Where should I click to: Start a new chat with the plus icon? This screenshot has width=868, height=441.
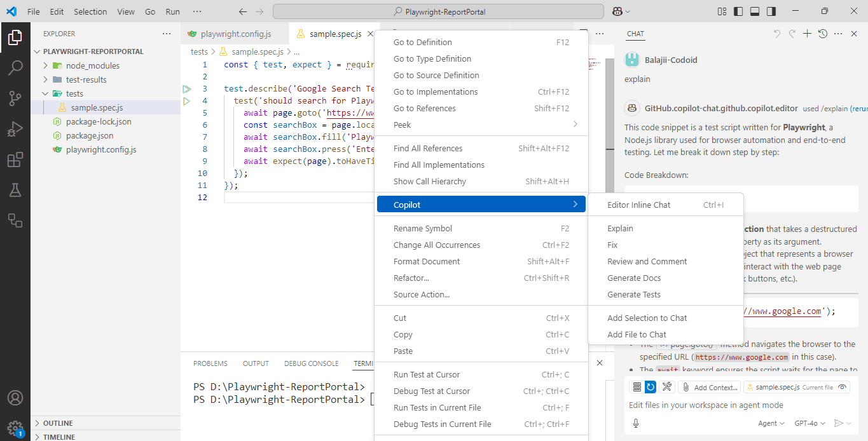808,33
